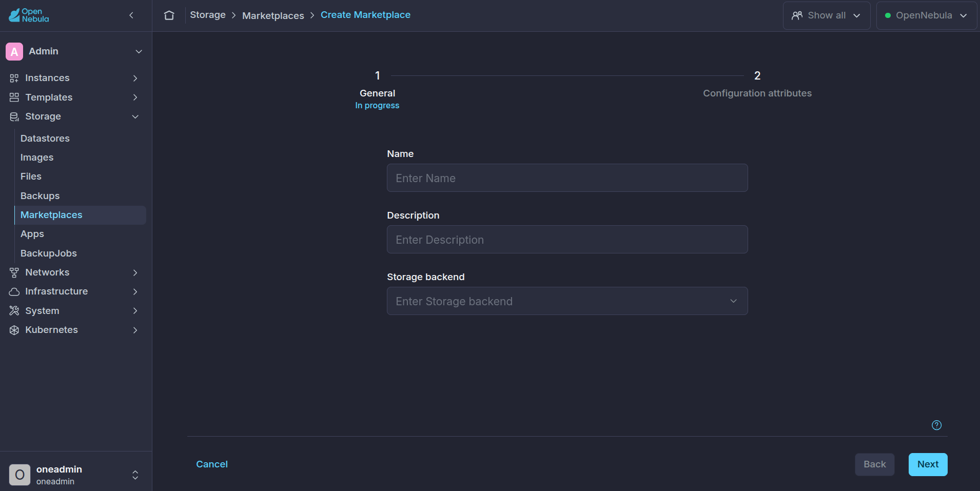Viewport: 980px width, 491px height.
Task: Expand the Networks menu chevron
Action: pyautogui.click(x=135, y=272)
